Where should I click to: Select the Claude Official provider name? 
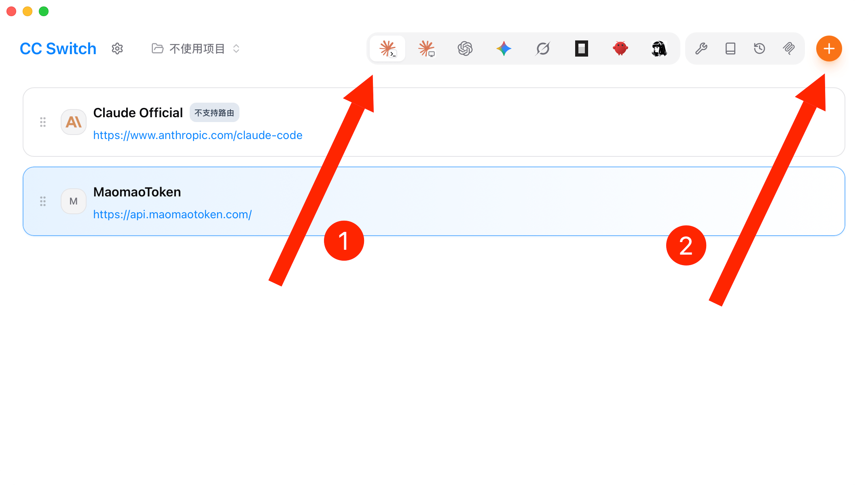pos(138,113)
